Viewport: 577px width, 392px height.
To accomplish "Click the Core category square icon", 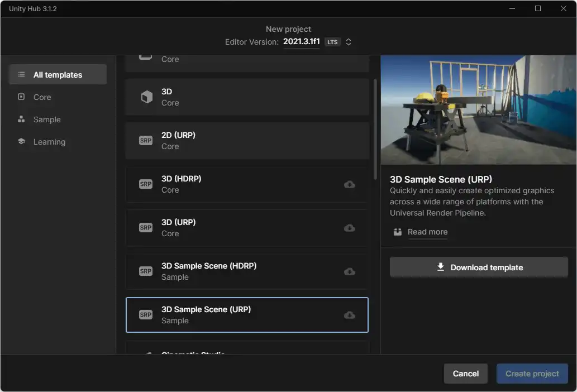I will 21,97.
